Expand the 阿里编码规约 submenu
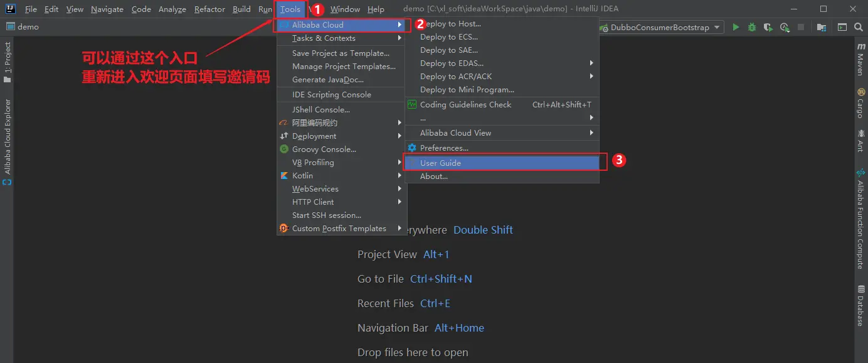This screenshot has height=363, width=868. click(342, 123)
